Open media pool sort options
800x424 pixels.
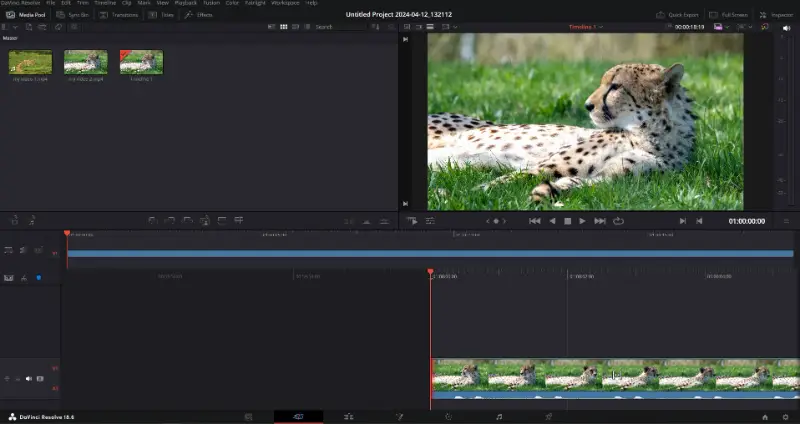[x=376, y=27]
